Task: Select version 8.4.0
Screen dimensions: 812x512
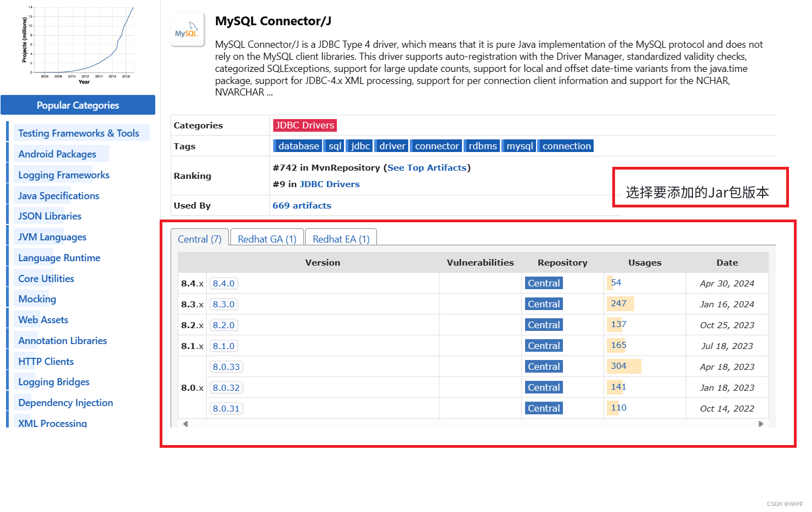Action: point(224,284)
